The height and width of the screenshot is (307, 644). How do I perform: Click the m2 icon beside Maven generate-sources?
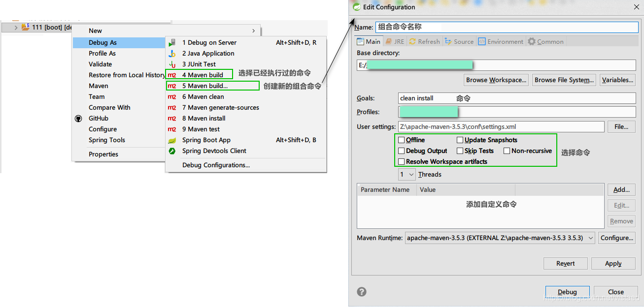click(x=172, y=108)
